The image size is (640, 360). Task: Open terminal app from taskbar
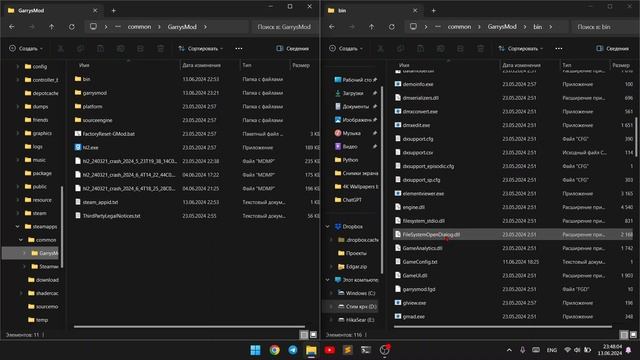(366, 350)
